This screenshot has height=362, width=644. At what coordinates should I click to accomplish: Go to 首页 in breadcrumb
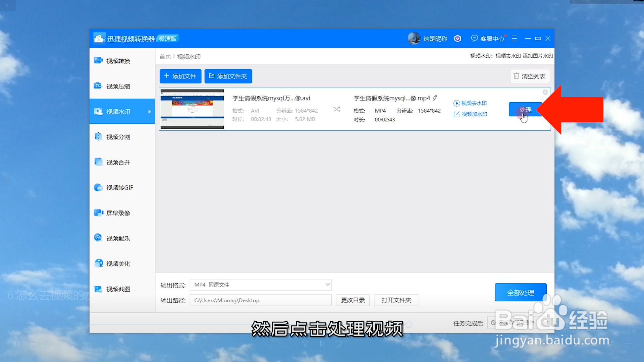[x=165, y=57]
